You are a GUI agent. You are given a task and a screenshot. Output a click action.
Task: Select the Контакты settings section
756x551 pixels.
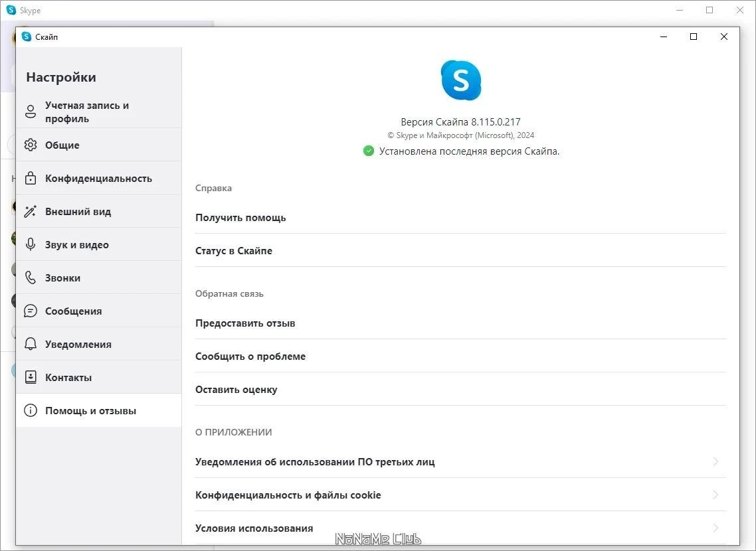pos(99,378)
